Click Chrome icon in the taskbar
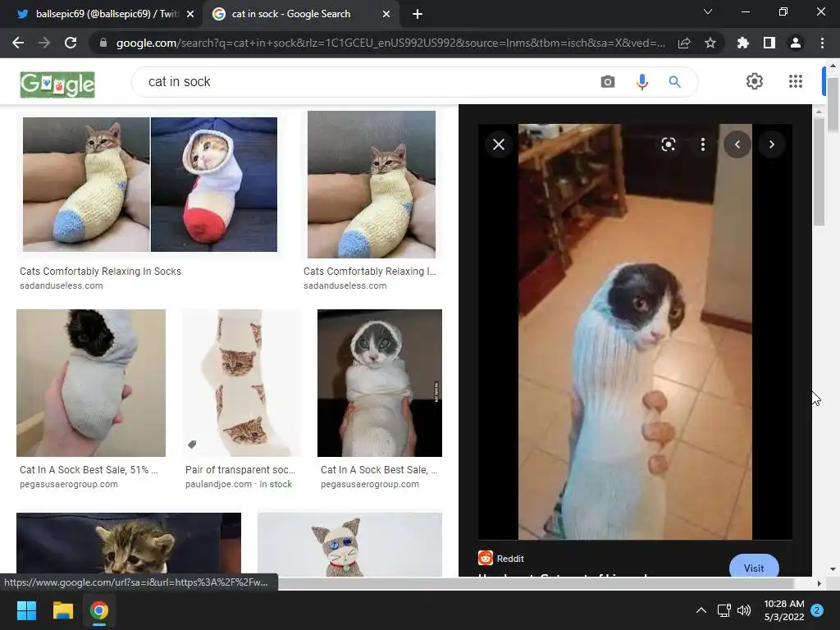The width and height of the screenshot is (840, 630). tap(99, 610)
